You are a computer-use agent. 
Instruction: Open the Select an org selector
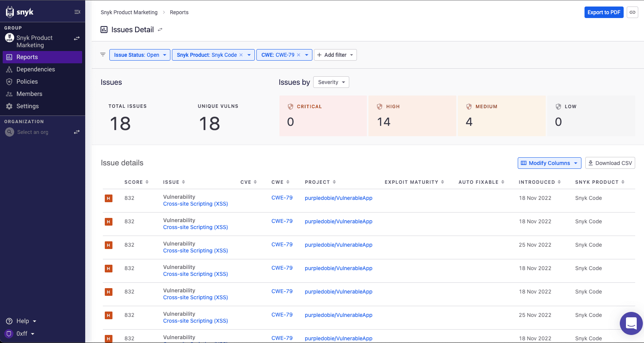pos(33,132)
